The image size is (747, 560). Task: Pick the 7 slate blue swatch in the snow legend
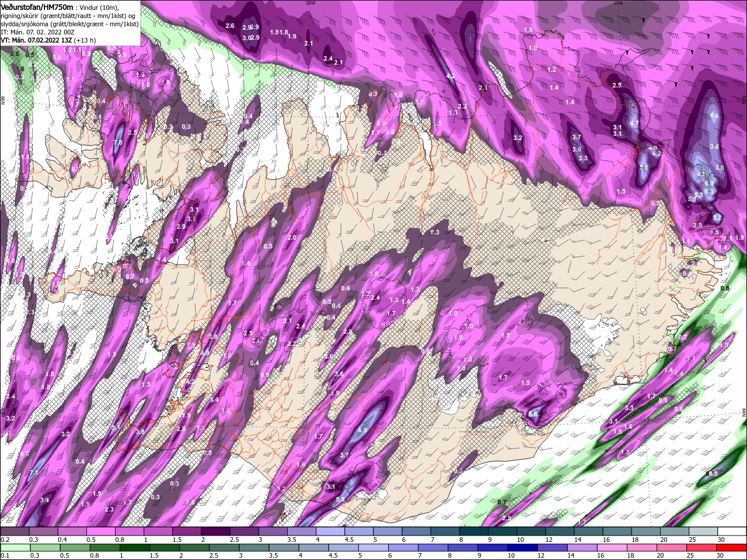pyautogui.click(x=445, y=531)
